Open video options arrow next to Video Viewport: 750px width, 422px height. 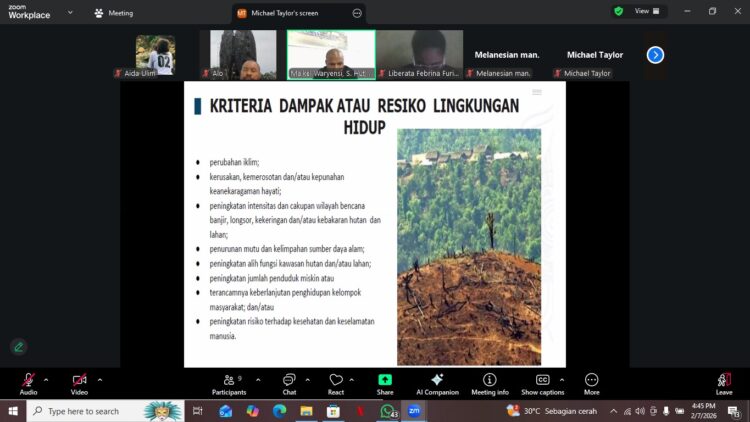point(100,380)
